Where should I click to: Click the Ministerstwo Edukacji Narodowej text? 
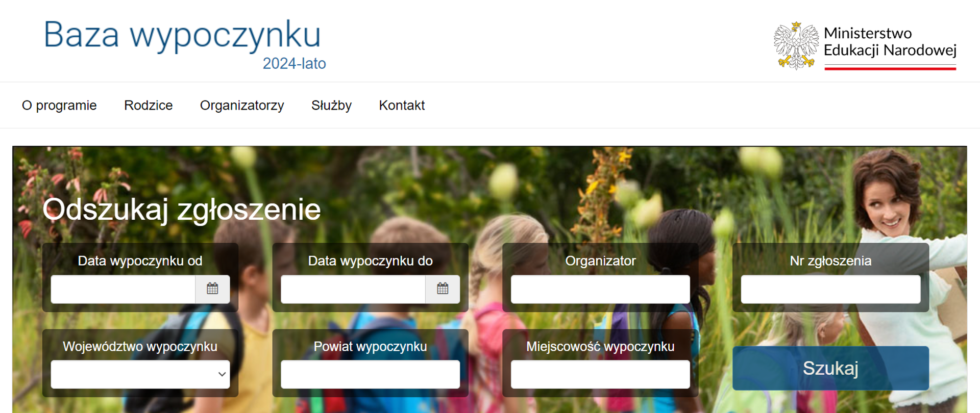890,42
